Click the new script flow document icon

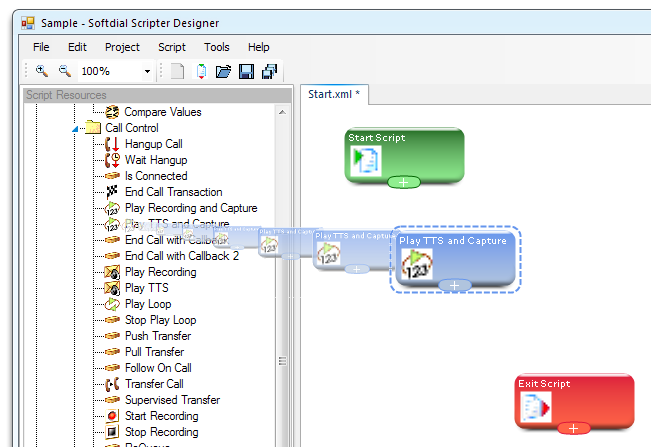201,71
